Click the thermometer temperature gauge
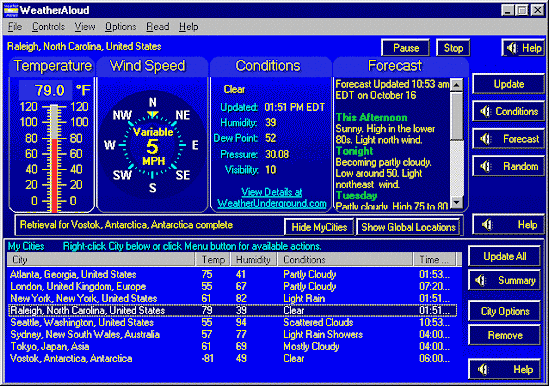The height and width of the screenshot is (387, 550). (54, 158)
